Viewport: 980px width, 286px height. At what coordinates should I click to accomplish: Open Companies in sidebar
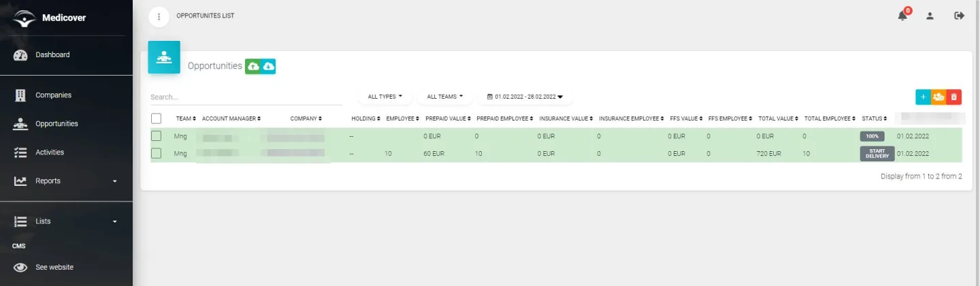click(x=53, y=95)
